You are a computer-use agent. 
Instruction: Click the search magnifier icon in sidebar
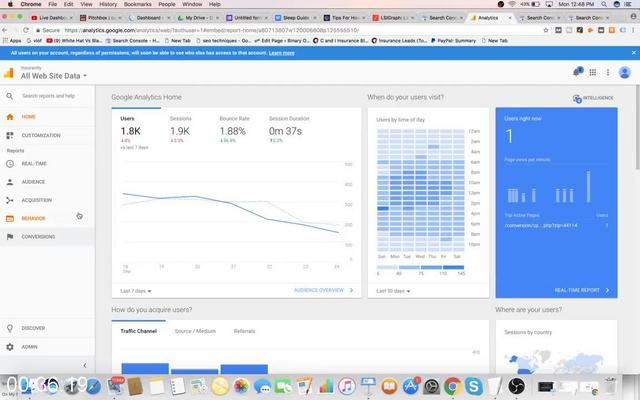click(x=10, y=96)
